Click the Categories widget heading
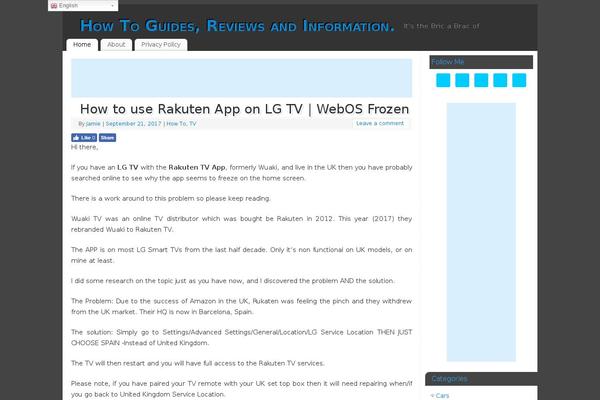The height and width of the screenshot is (400, 600). [x=481, y=379]
